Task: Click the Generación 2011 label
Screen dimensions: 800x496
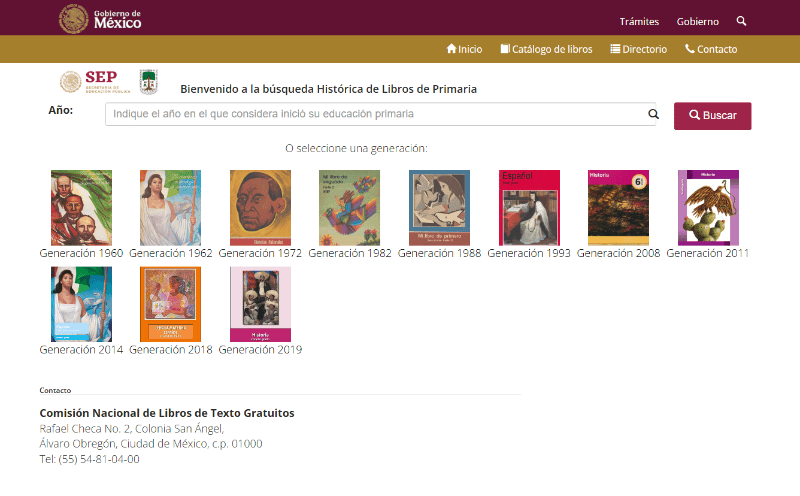Action: pos(708,253)
